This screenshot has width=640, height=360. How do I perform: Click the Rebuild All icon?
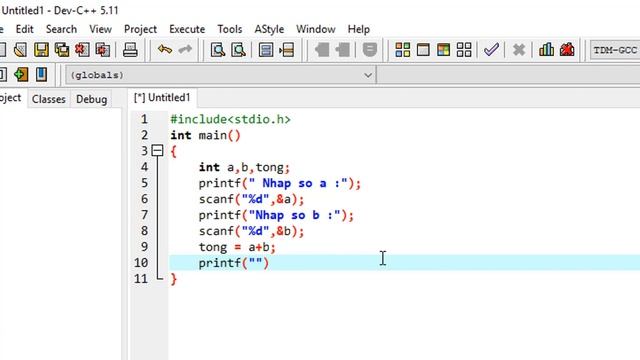click(464, 50)
